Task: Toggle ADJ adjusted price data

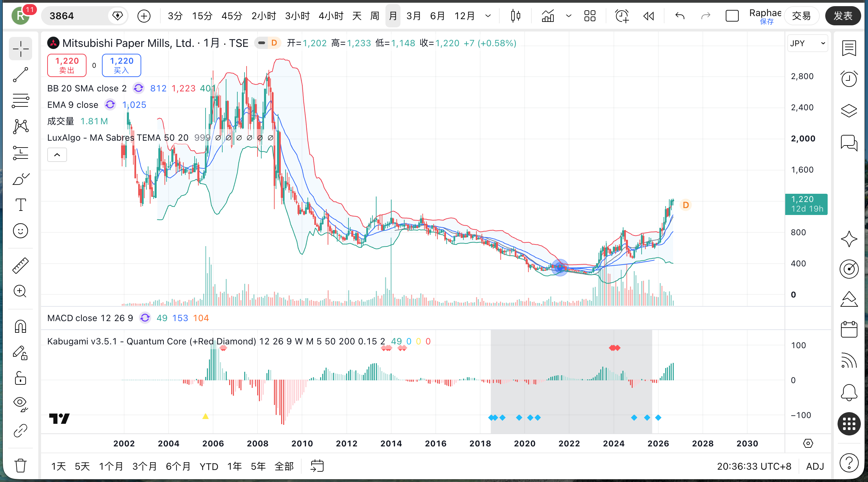Action: tap(815, 466)
